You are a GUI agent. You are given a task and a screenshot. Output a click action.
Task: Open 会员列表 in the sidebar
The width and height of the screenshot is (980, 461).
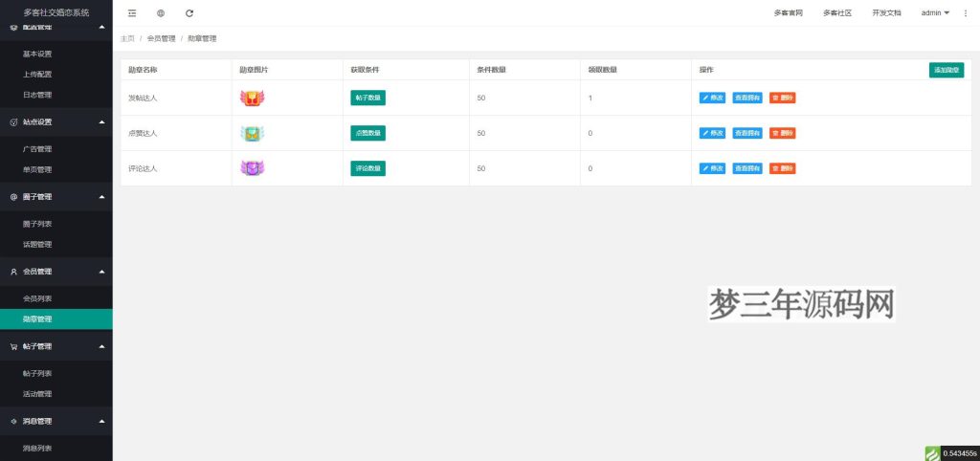click(37, 298)
